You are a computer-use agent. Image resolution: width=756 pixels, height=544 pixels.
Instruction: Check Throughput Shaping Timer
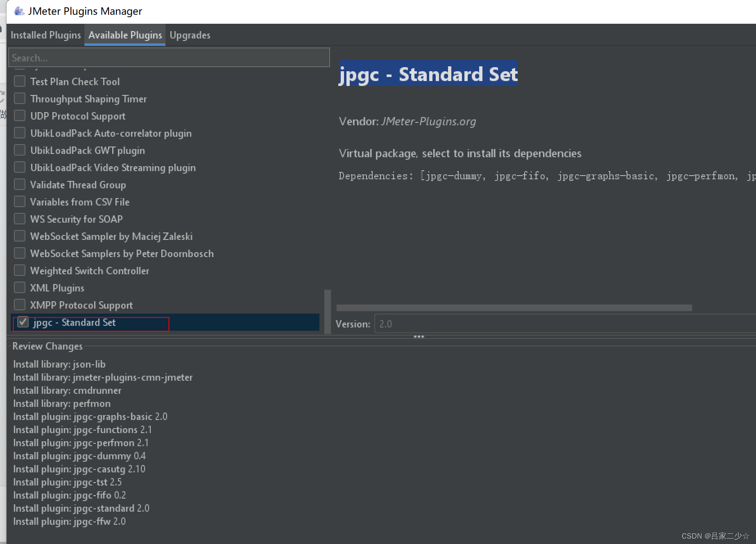point(19,98)
